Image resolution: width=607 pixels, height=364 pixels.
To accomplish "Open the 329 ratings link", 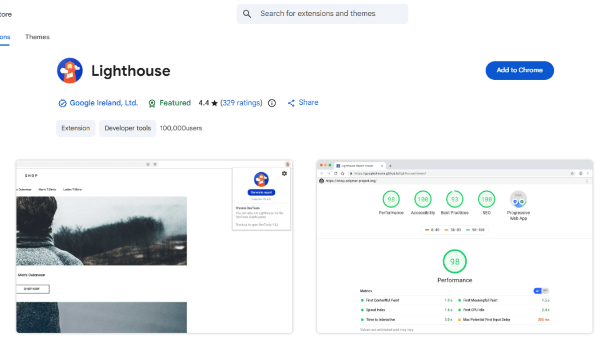I will click(x=241, y=103).
